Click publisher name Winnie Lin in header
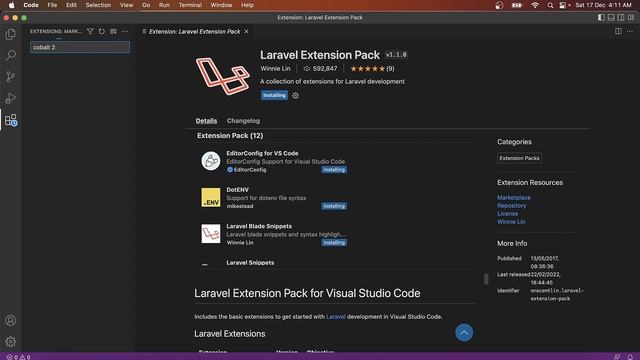This screenshot has height=360, width=640. 276,69
